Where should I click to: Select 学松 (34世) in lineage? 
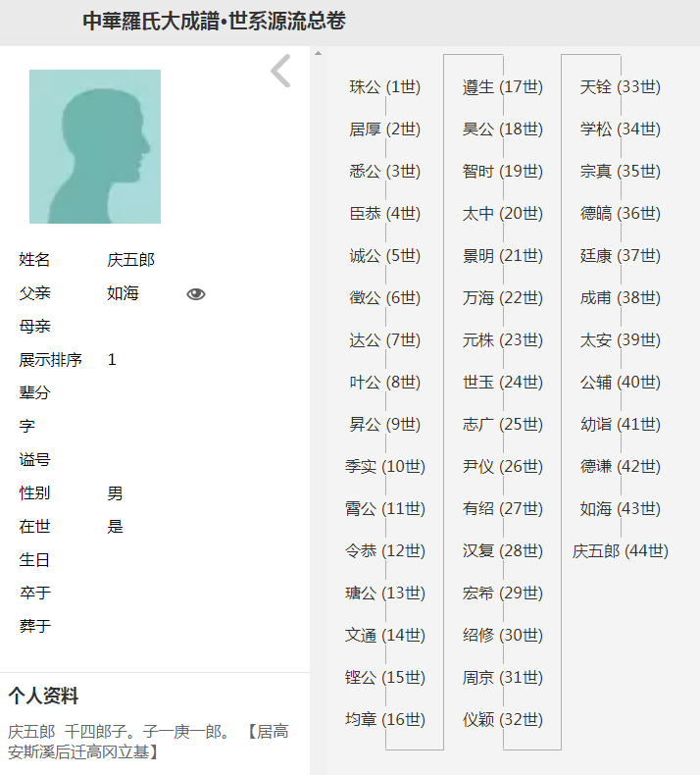click(x=620, y=129)
